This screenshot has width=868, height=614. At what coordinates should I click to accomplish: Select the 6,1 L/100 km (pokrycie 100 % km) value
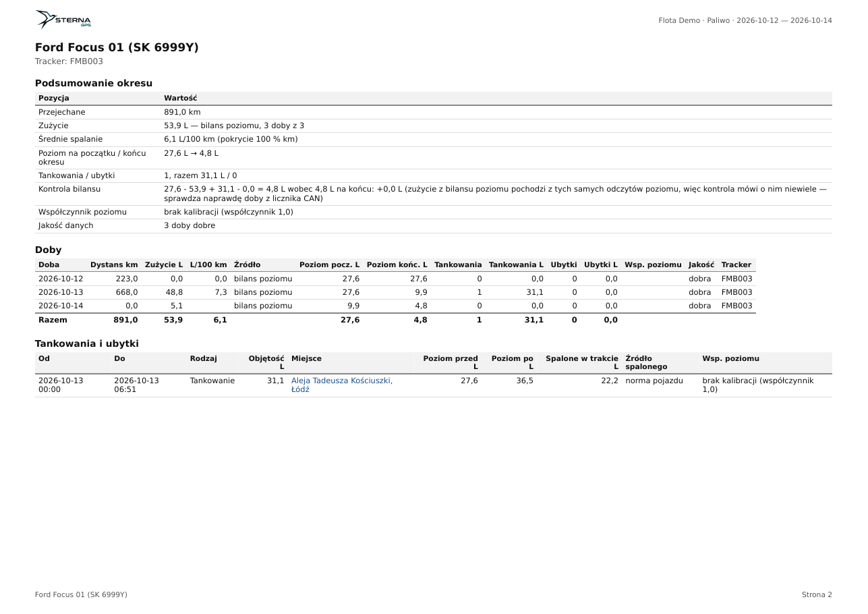(231, 139)
